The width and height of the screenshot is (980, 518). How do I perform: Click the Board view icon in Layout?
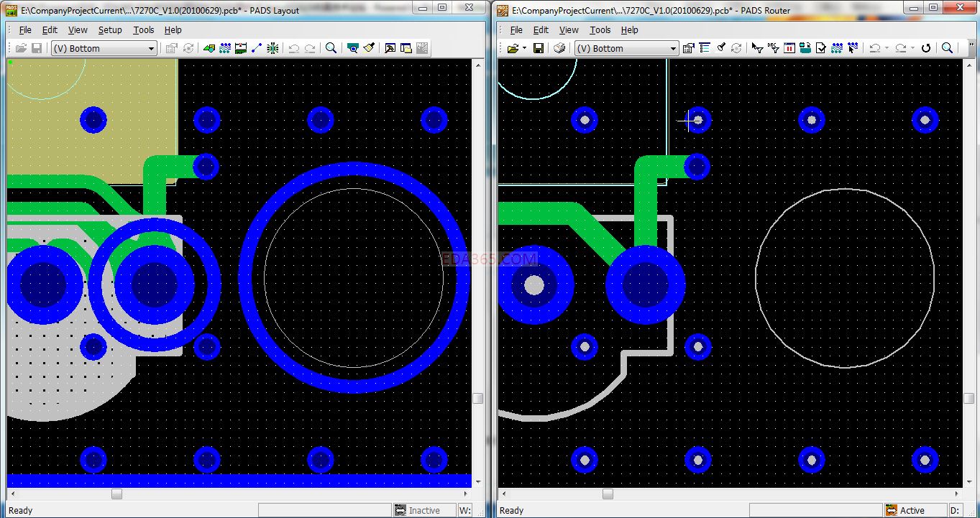[352, 48]
